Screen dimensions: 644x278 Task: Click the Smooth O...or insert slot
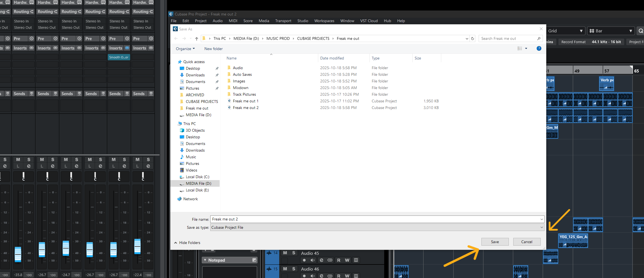(119, 57)
